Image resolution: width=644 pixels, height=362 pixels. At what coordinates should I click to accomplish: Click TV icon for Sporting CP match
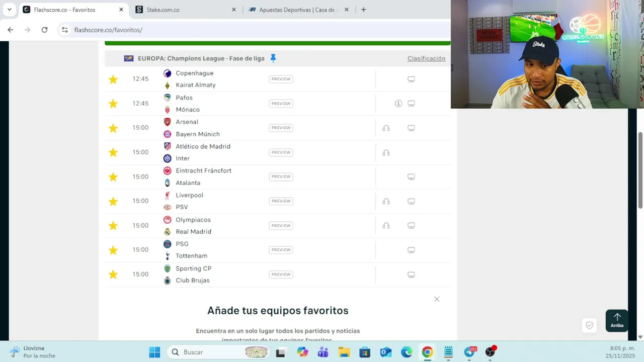coord(411,275)
